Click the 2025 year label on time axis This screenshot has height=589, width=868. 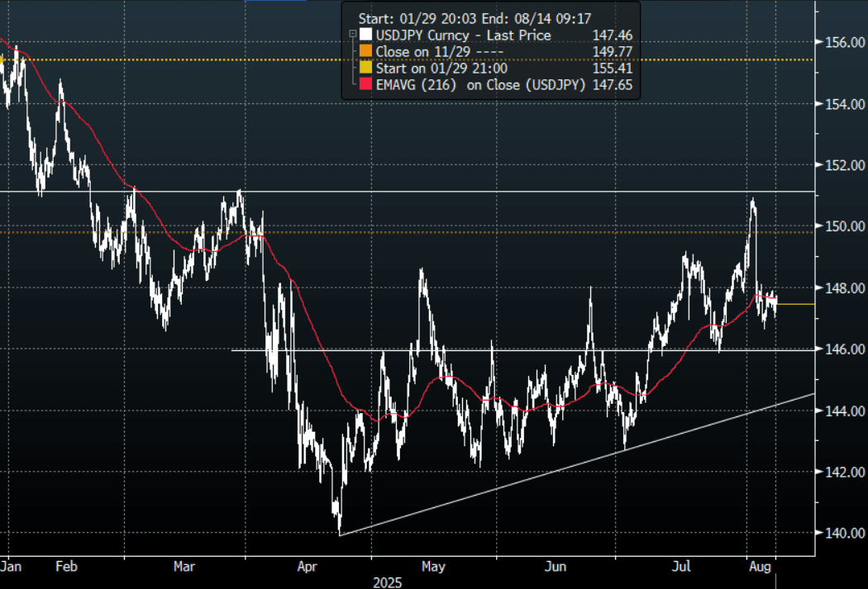pos(386,582)
